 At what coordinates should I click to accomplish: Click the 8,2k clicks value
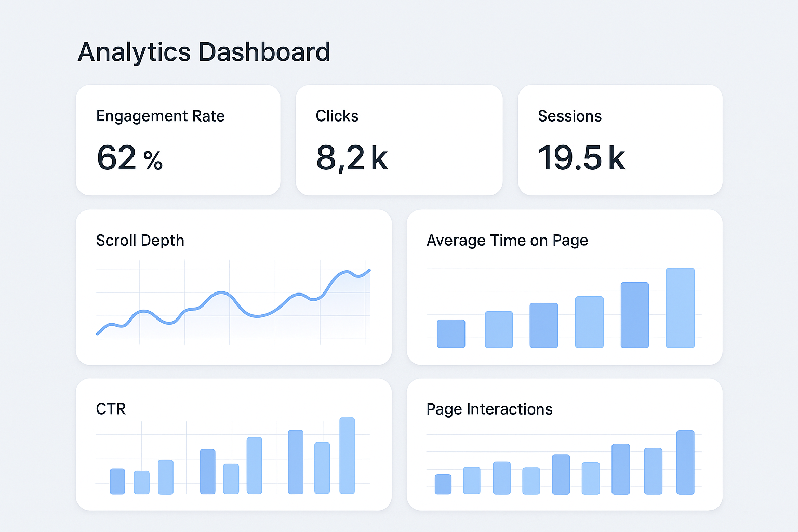352,158
